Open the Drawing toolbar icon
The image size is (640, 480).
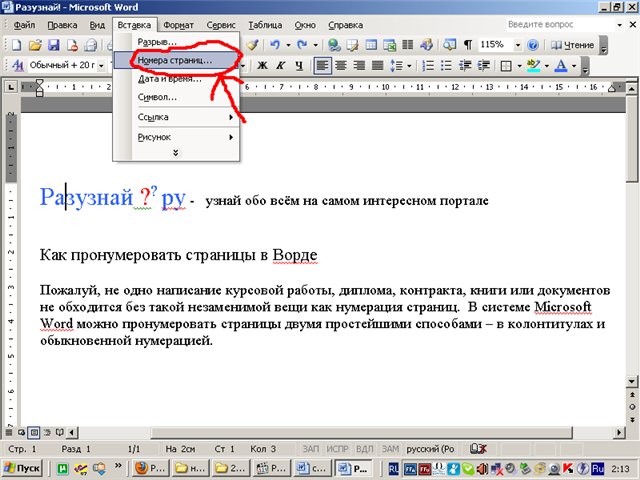(x=426, y=45)
